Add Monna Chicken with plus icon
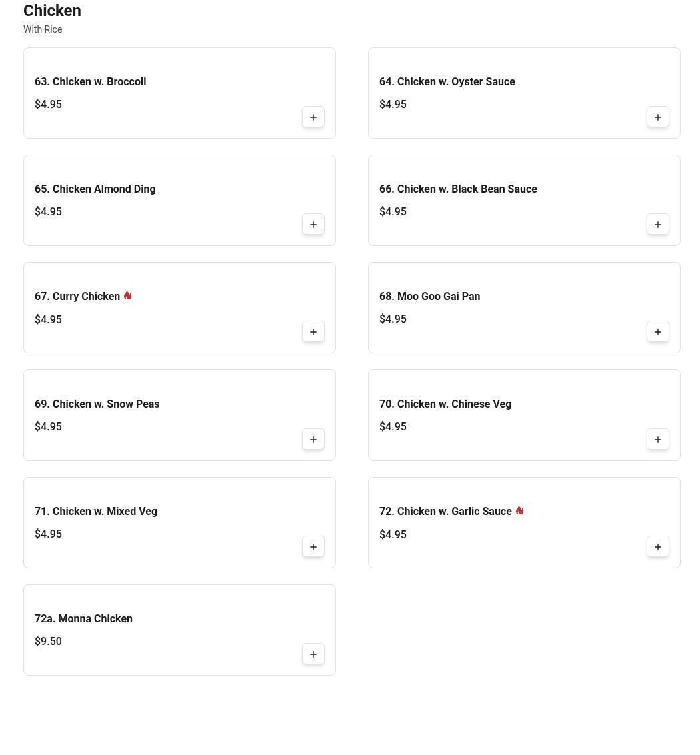700x755 pixels. pyautogui.click(x=313, y=654)
